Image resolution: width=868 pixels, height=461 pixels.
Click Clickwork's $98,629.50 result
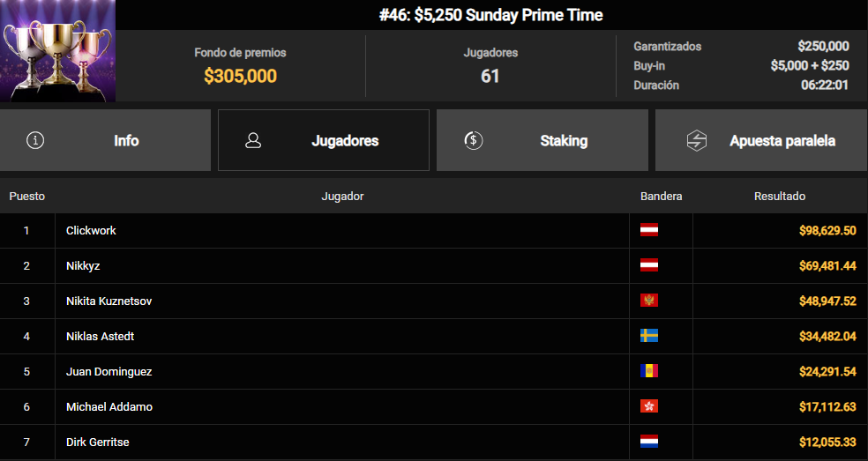(x=827, y=231)
